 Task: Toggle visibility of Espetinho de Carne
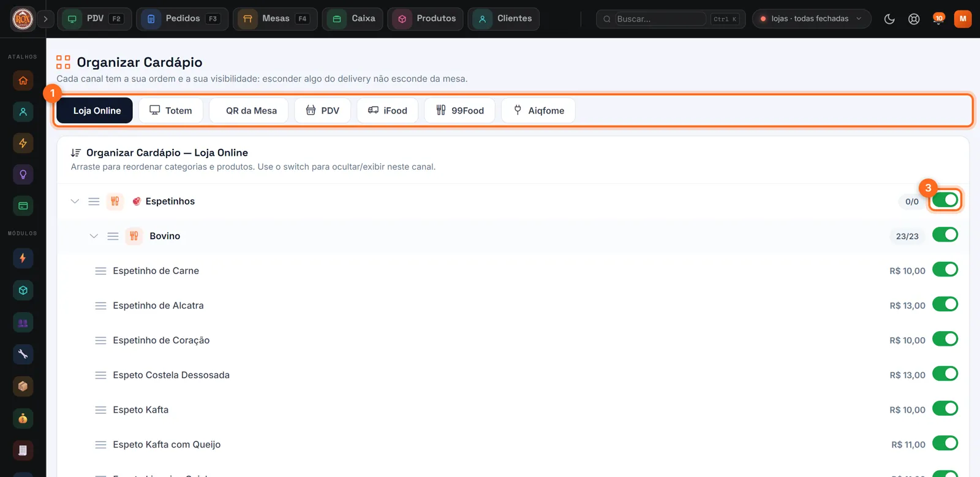[945, 270]
